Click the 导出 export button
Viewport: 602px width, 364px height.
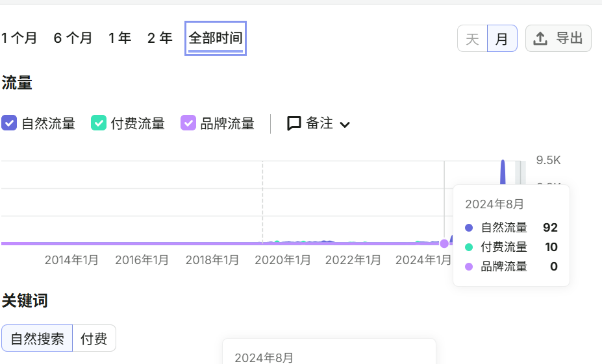tap(558, 38)
